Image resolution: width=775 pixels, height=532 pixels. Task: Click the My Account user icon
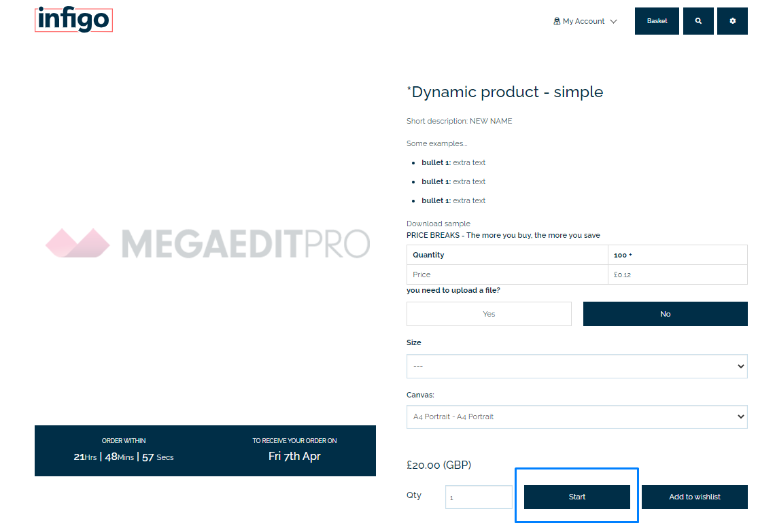(x=557, y=21)
